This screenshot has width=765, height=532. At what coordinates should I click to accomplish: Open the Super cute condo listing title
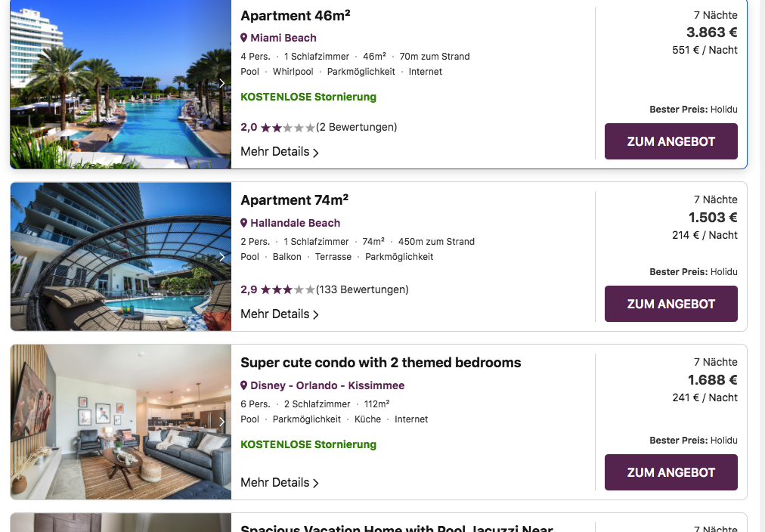click(x=380, y=363)
